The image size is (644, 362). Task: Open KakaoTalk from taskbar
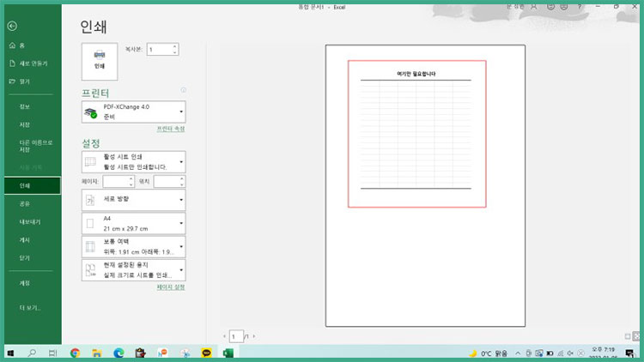[207, 353]
